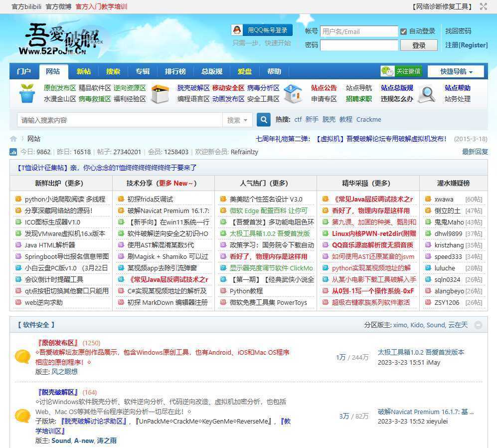This screenshot has width=497, height=448.
Task: Focus the 密码 input field
Action: point(359,45)
